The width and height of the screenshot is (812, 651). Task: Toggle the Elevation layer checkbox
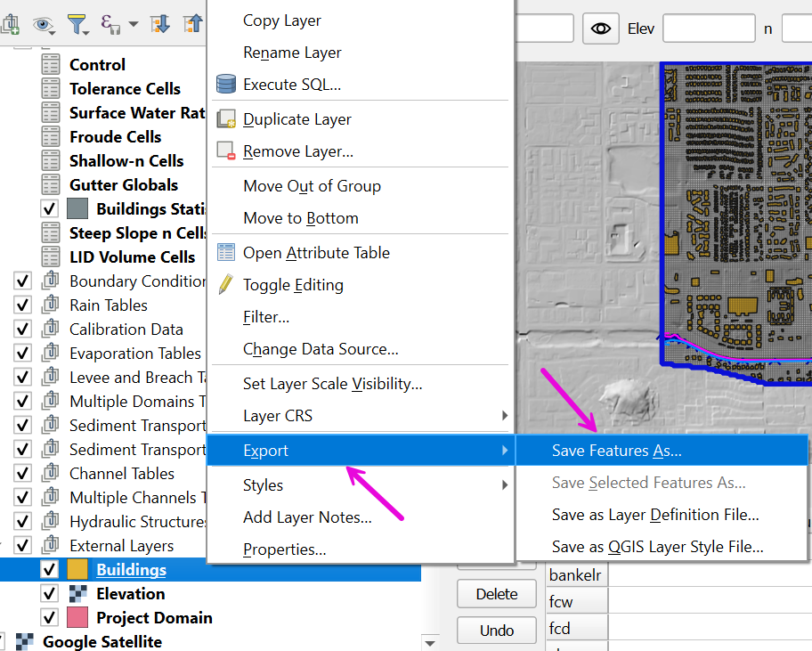coord(50,594)
